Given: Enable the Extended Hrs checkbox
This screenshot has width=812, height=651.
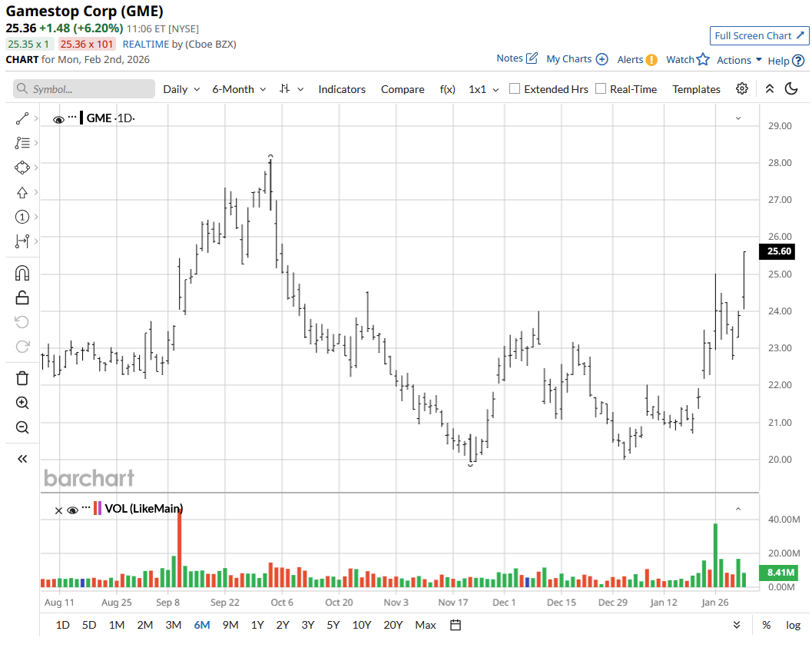Looking at the screenshot, I should 514,88.
